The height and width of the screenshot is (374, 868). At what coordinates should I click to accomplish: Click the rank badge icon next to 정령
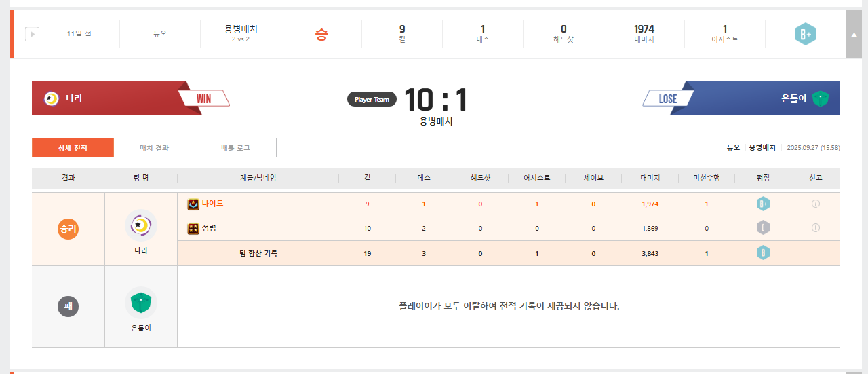(193, 229)
